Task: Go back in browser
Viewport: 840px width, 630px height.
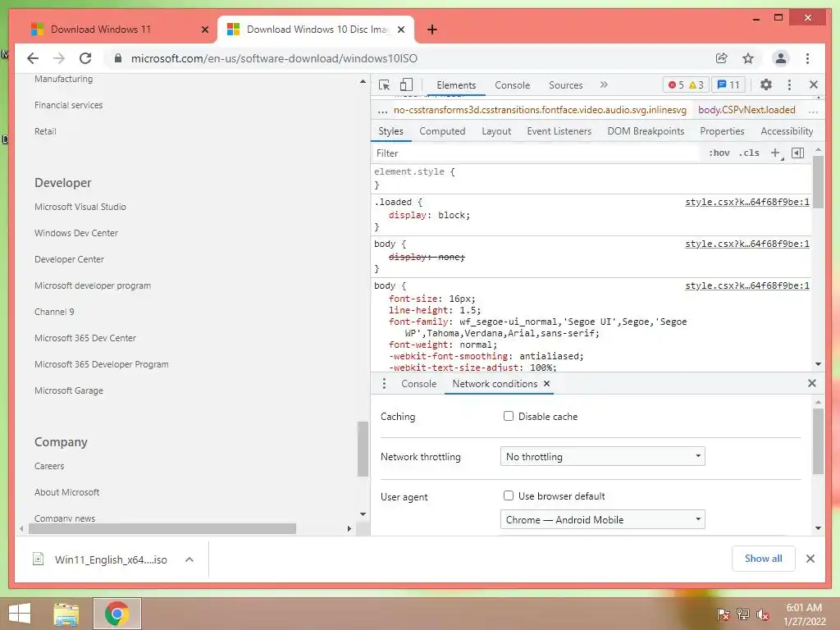Action: click(x=33, y=58)
